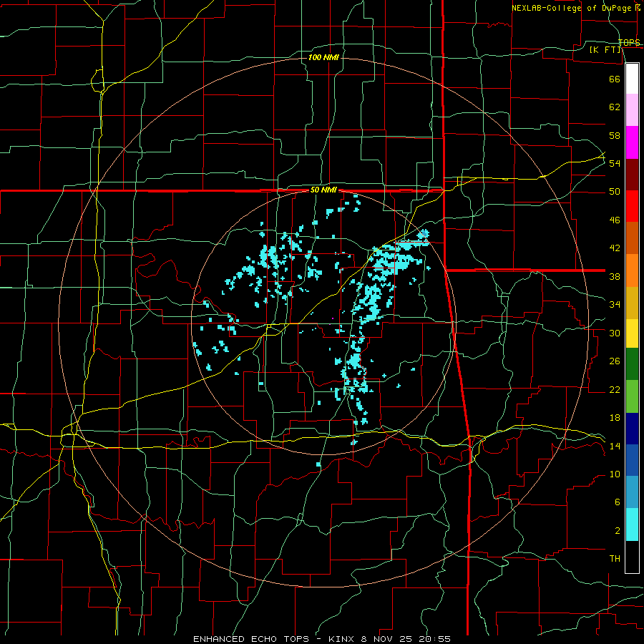Click the legend value 18

click(615, 418)
